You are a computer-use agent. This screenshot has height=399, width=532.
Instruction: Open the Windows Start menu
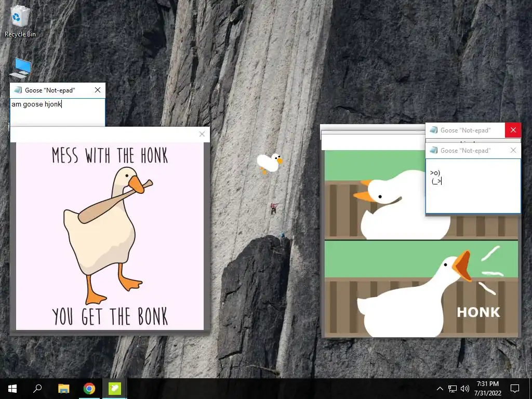pos(12,389)
